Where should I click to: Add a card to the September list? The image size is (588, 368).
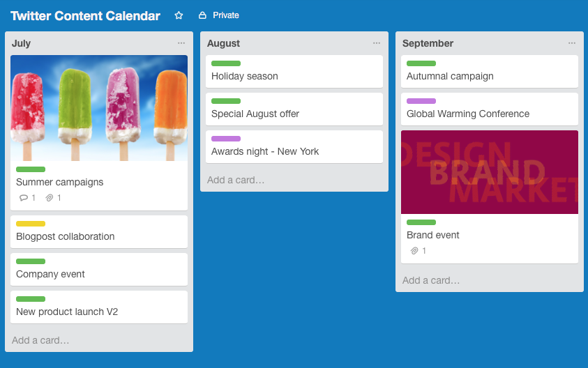431,280
